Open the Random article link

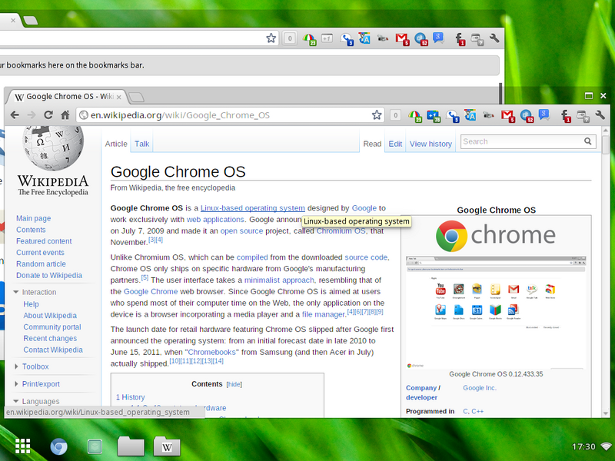41,264
